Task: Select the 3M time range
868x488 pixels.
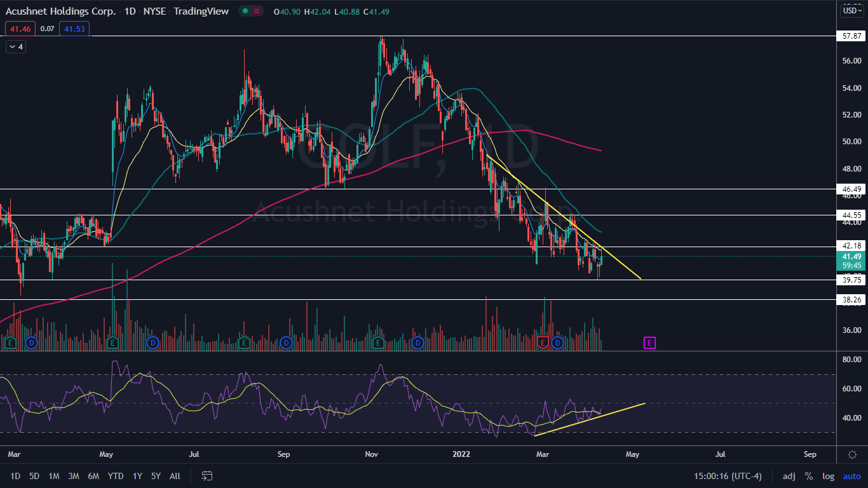Action: point(74,476)
